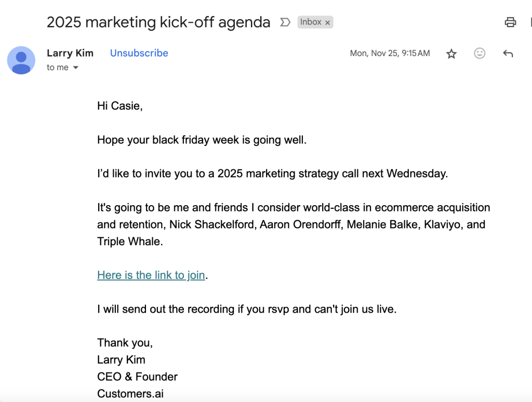Click the 'Hi Casie,' greeting line
This screenshot has height=402, width=532.
(120, 106)
